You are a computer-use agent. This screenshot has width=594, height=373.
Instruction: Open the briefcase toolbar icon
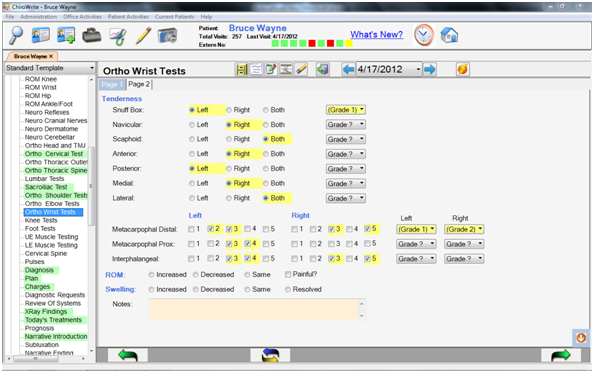point(92,36)
